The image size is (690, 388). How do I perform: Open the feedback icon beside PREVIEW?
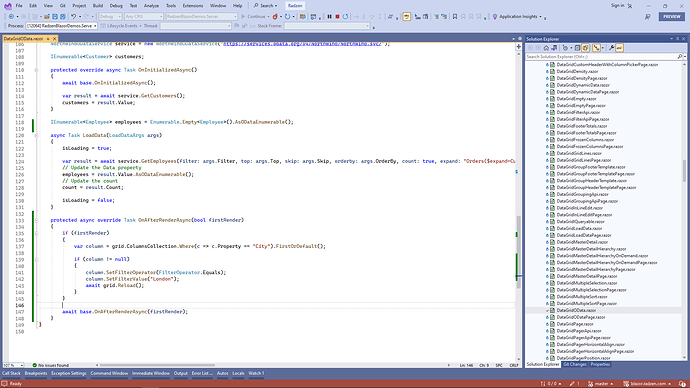[x=648, y=17]
